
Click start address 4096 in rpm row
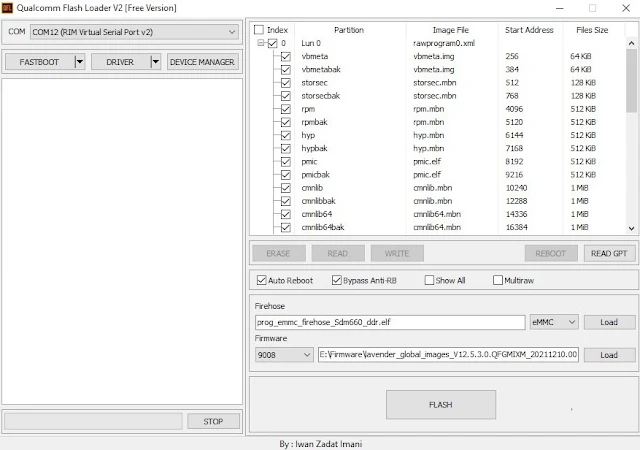tap(514, 109)
